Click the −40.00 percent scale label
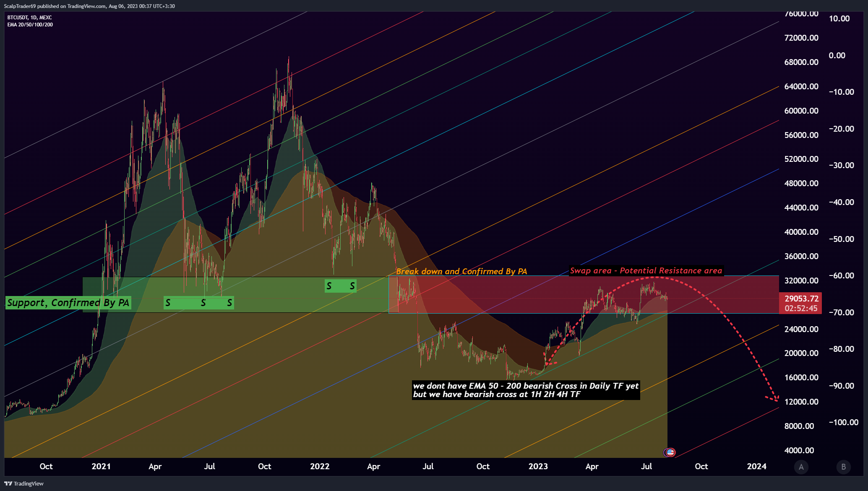The image size is (868, 491). tap(842, 202)
